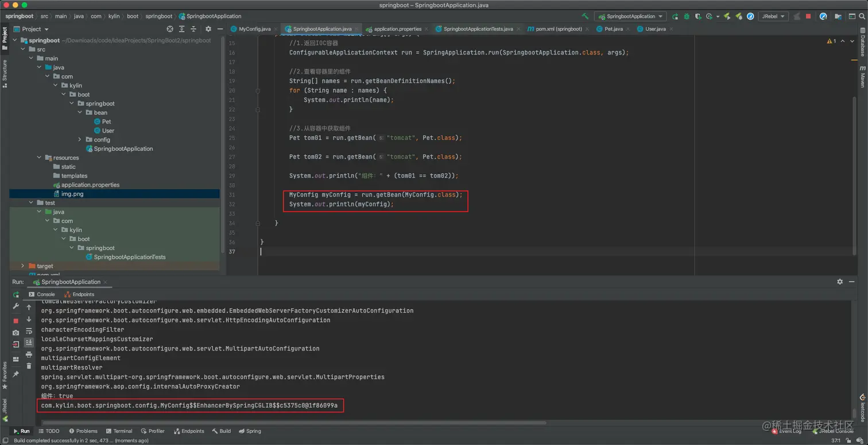The height and width of the screenshot is (445, 868).
Task: Stop process red square in Run panel
Action: pyautogui.click(x=16, y=321)
